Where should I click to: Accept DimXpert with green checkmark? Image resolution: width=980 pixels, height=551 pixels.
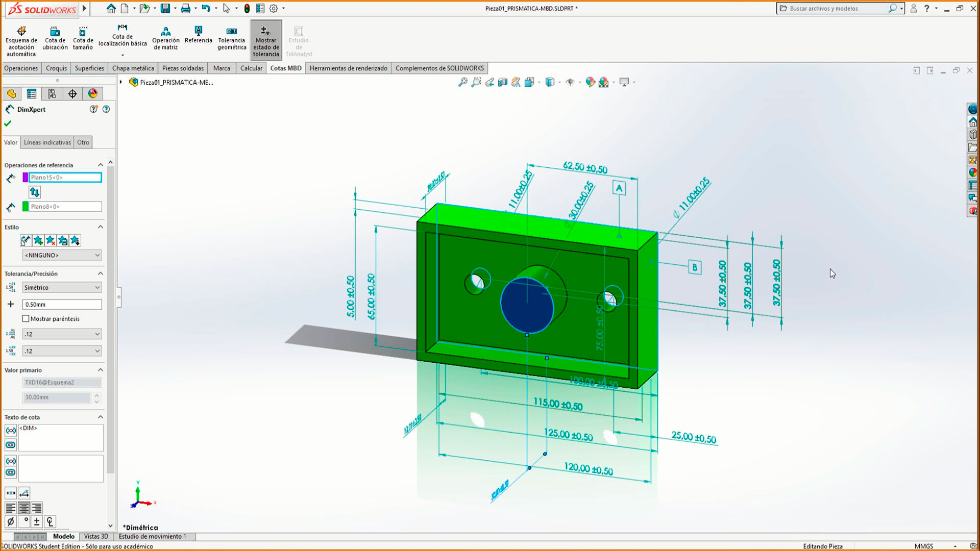click(x=8, y=123)
